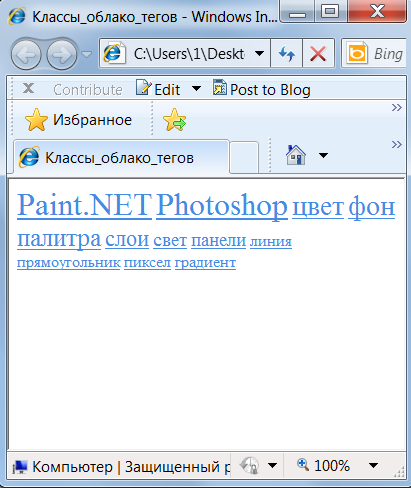411x488 pixels.
Task: Maximize the Internet Explorer window
Action: [x=330, y=12]
